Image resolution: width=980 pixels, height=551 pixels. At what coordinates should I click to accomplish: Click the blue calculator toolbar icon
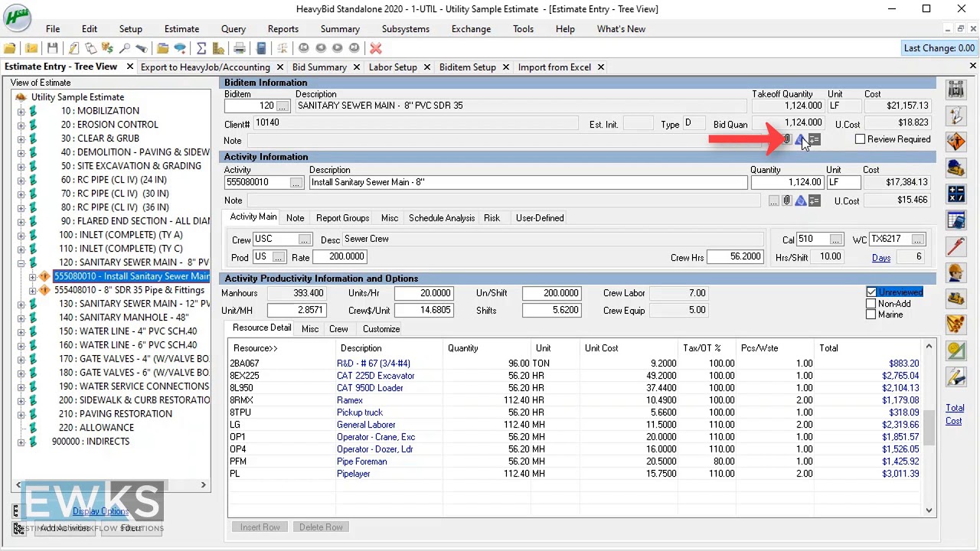(x=261, y=48)
